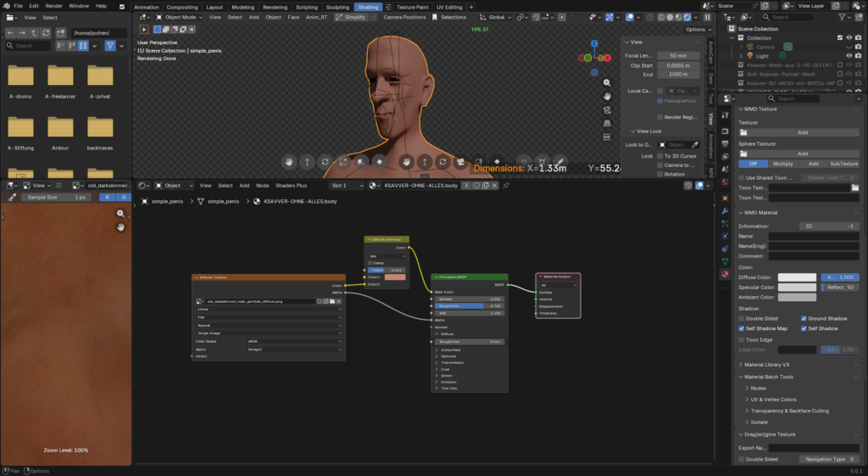
Task: Pin the node editor material
Action: pos(505,186)
